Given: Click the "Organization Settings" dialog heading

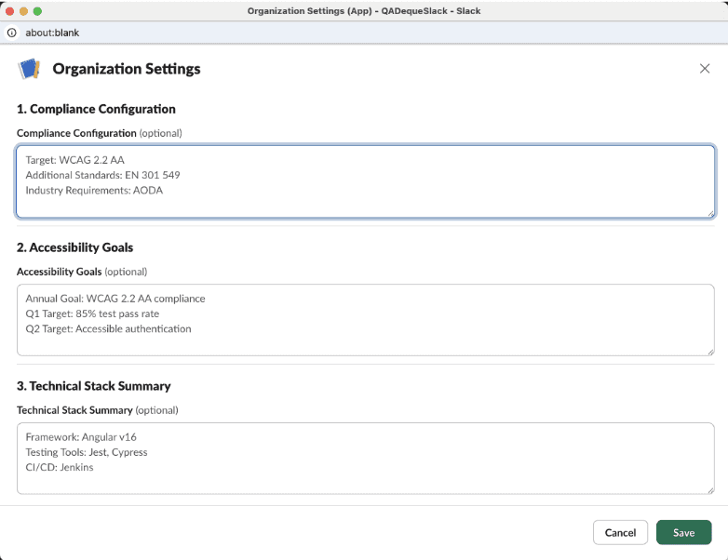Looking at the screenshot, I should tap(127, 69).
